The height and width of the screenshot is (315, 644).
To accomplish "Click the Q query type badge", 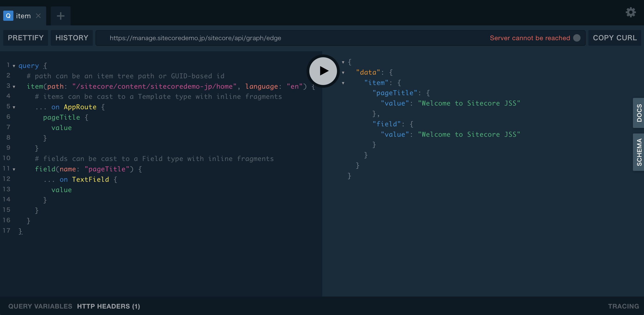I will [x=8, y=16].
